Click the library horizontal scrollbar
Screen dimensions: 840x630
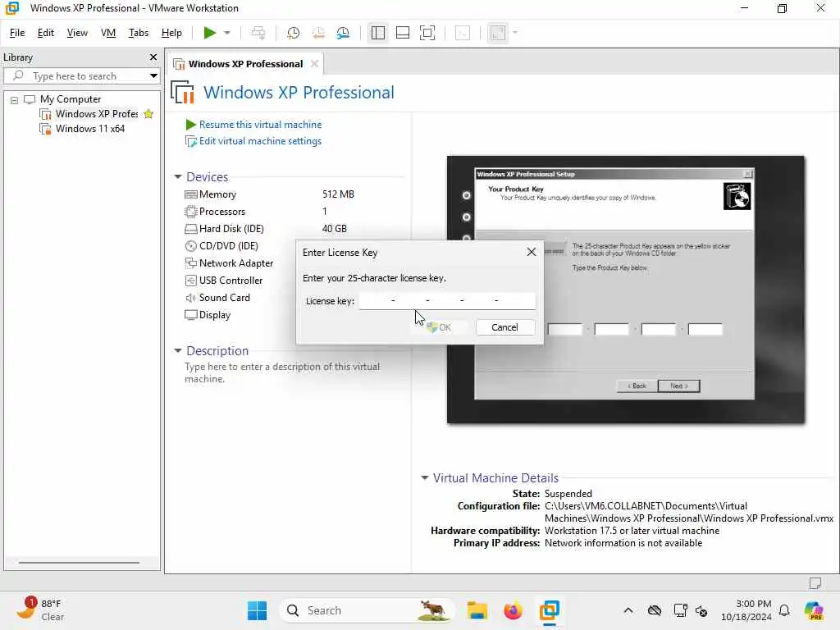[x=80, y=563]
